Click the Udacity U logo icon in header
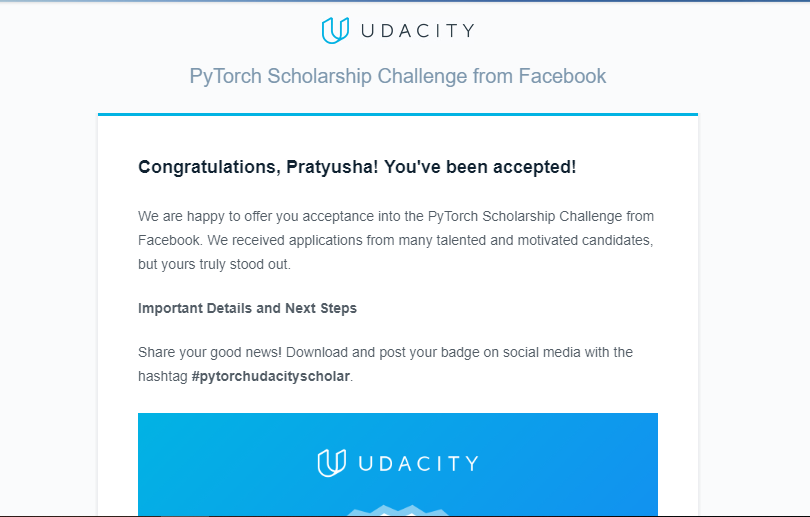This screenshot has width=810, height=517. tap(335, 30)
